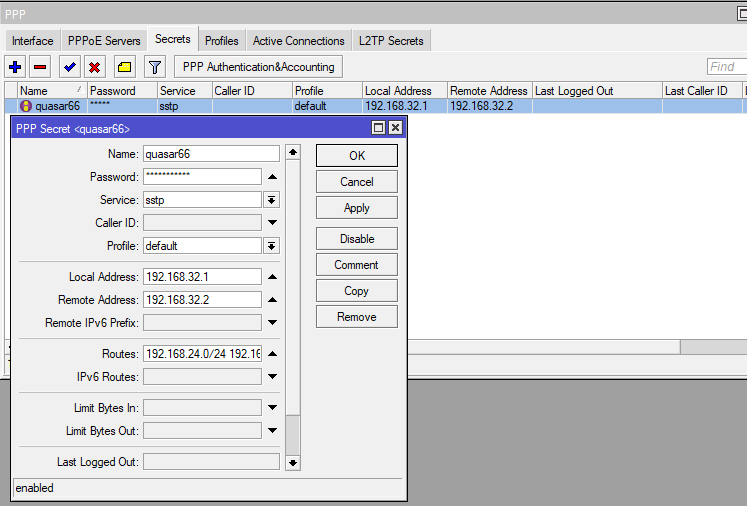The image size is (747, 506).
Task: Disable the quasar66 secret via the Disable button
Action: (x=357, y=239)
